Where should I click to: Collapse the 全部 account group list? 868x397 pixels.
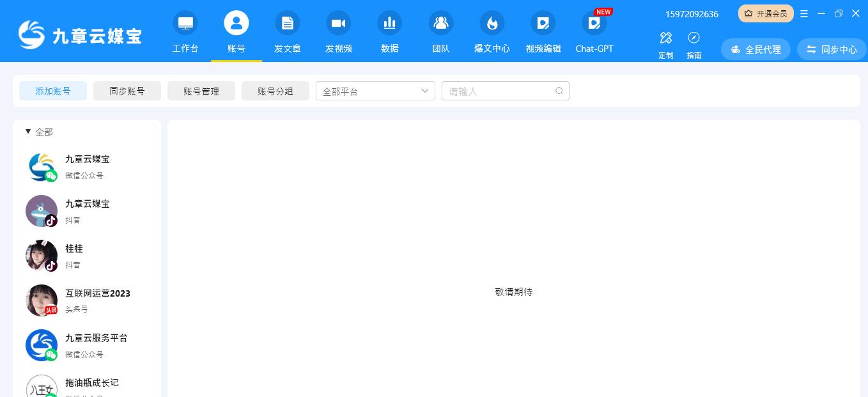click(x=28, y=132)
